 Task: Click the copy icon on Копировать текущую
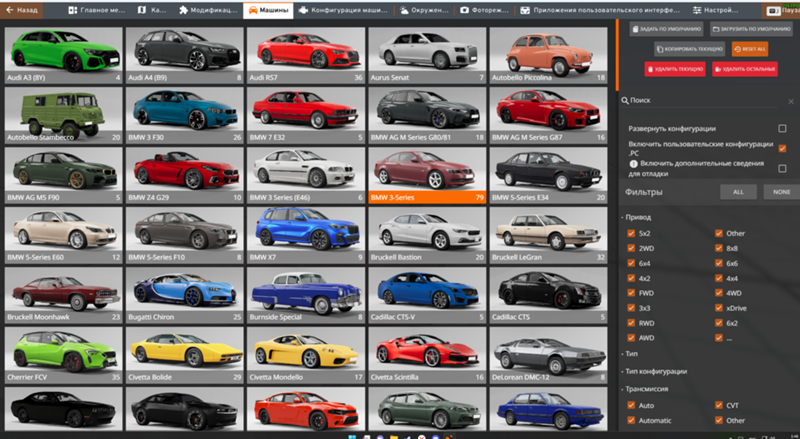pyautogui.click(x=660, y=49)
